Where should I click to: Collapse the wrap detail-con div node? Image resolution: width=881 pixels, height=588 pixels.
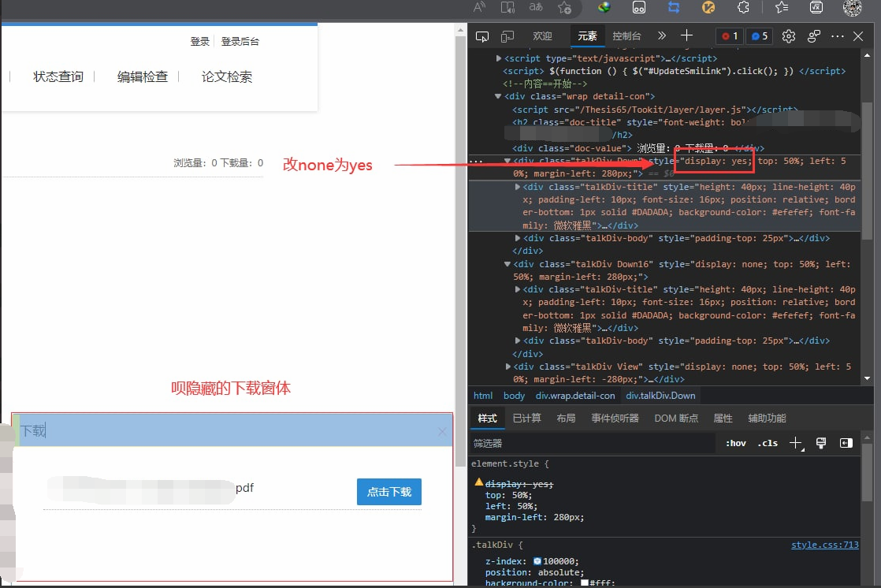[x=498, y=96]
